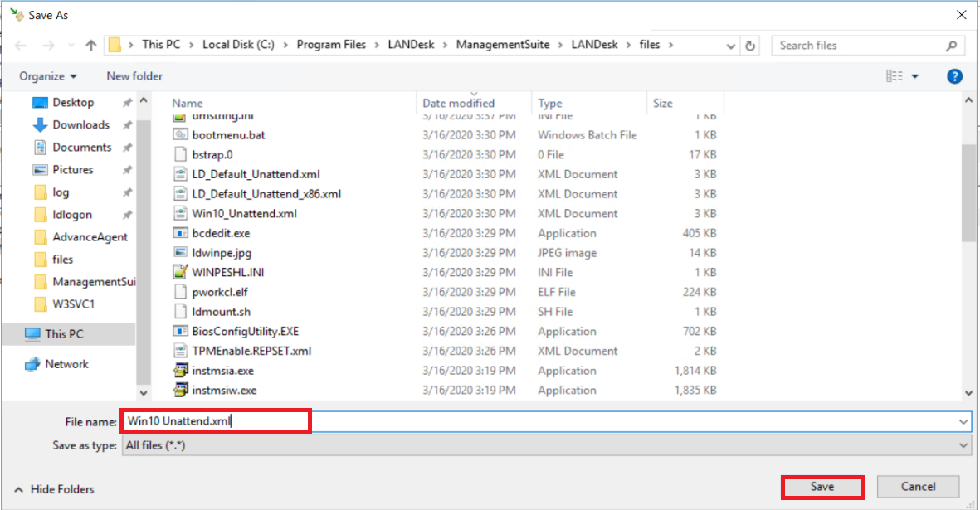Viewport: 980px width, 510px height.
Task: Click the back navigation arrow
Action: (x=22, y=45)
